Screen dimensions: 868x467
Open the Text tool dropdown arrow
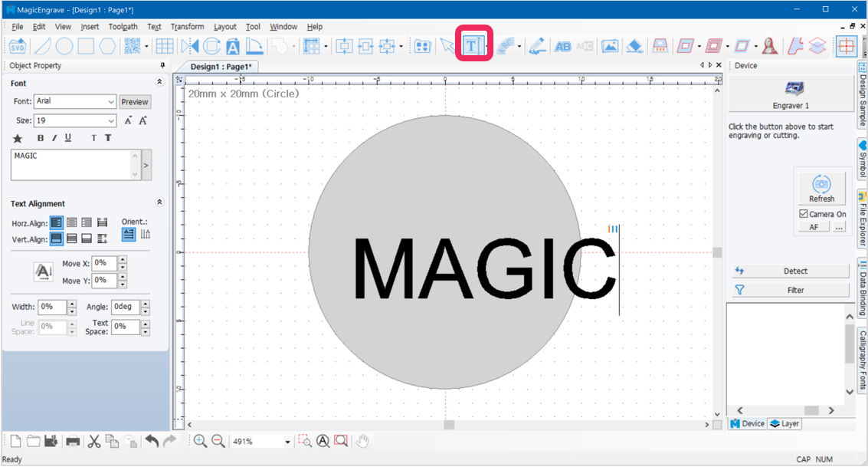487,47
